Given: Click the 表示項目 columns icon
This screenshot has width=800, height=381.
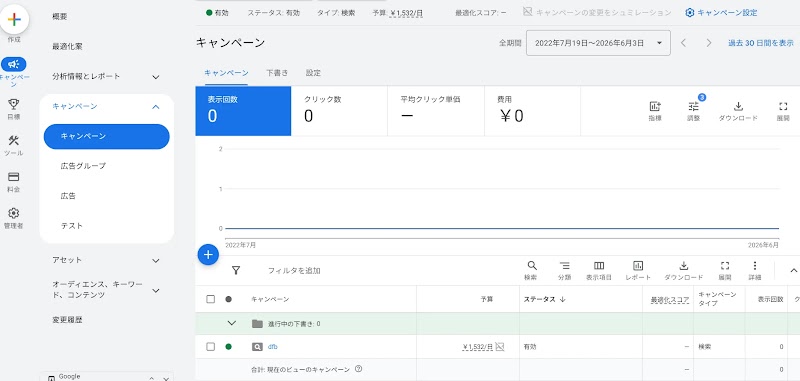Looking at the screenshot, I should (599, 266).
